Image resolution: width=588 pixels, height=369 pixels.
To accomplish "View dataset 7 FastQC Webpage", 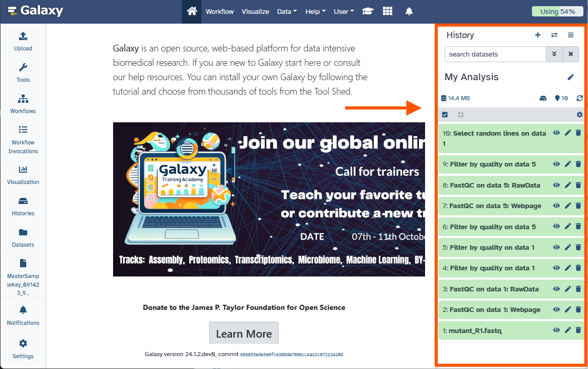I will [557, 206].
